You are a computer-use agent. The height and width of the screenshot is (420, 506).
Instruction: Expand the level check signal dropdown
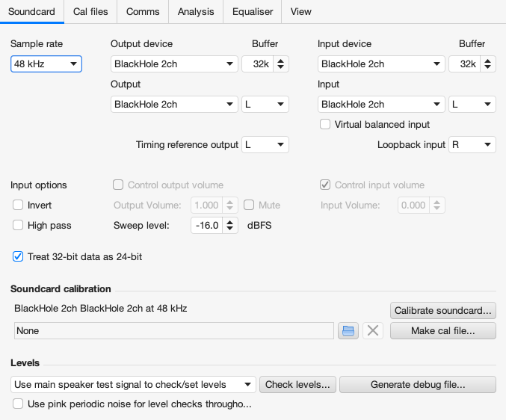click(x=133, y=385)
